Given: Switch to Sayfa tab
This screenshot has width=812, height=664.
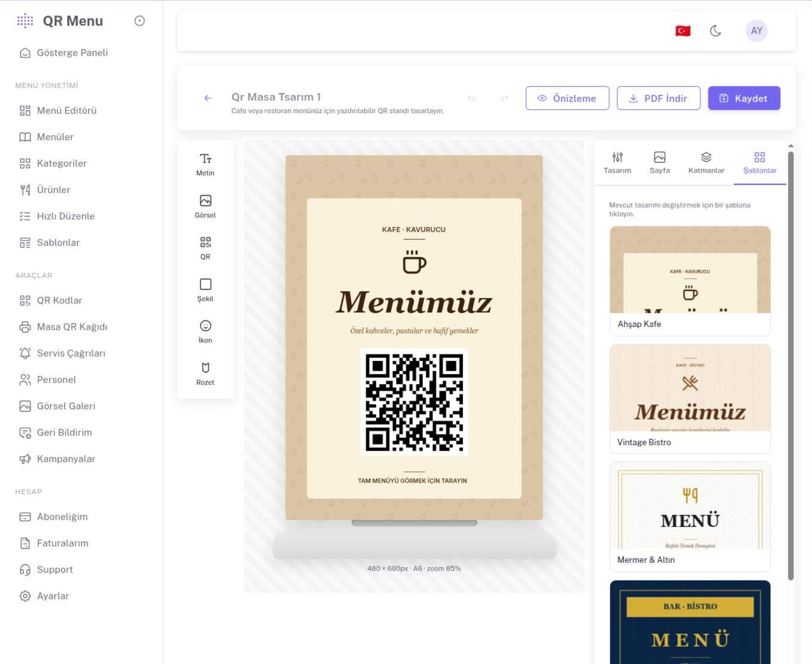Looking at the screenshot, I should pos(659,163).
